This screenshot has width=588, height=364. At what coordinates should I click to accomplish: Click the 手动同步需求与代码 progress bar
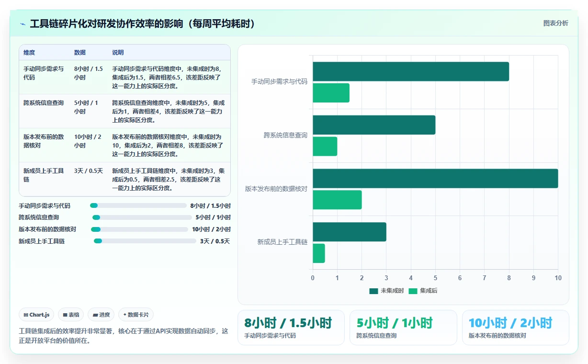pyautogui.click(x=138, y=205)
